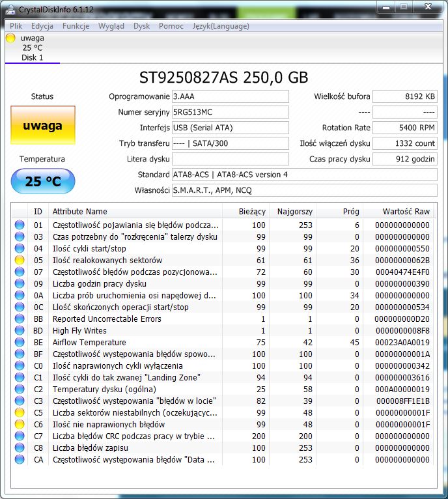Image resolution: width=448 pixels, height=499 pixels.
Task: Click the Wartość Raw column header
Action: pyautogui.click(x=398, y=211)
